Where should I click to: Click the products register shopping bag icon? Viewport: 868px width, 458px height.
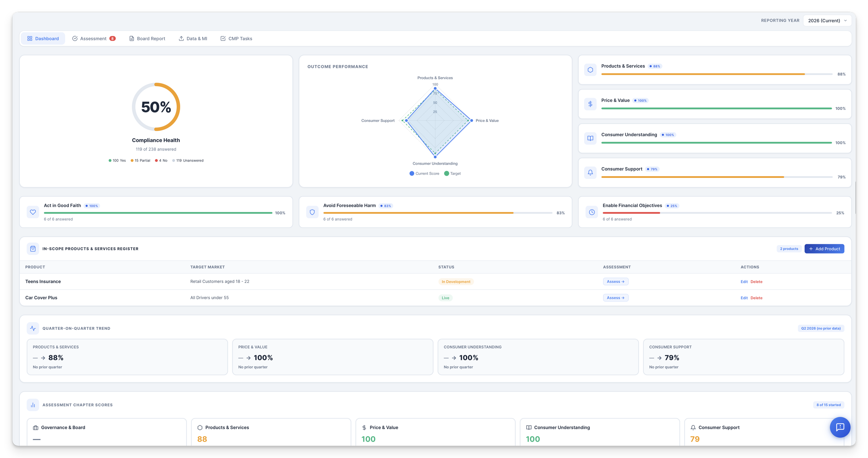33,249
